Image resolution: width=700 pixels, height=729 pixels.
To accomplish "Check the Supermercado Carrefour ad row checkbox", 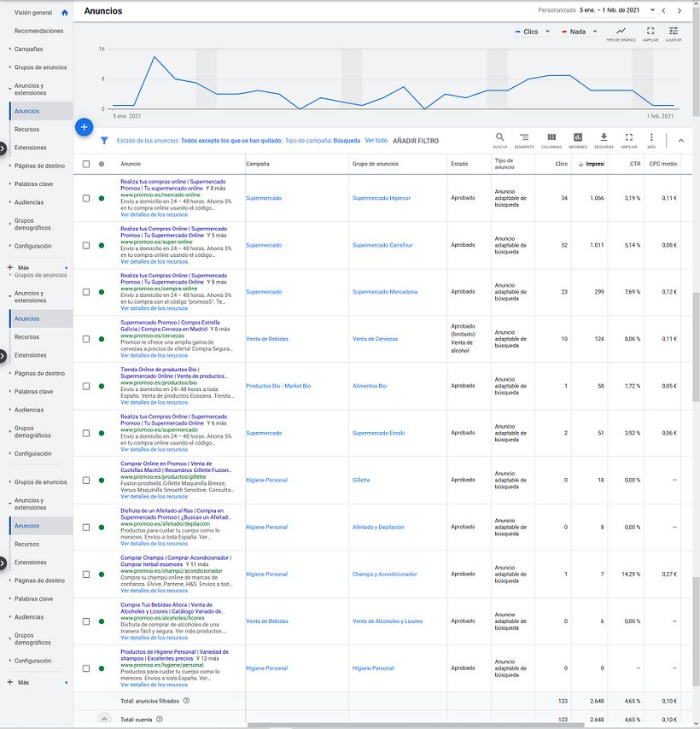I will [86, 246].
